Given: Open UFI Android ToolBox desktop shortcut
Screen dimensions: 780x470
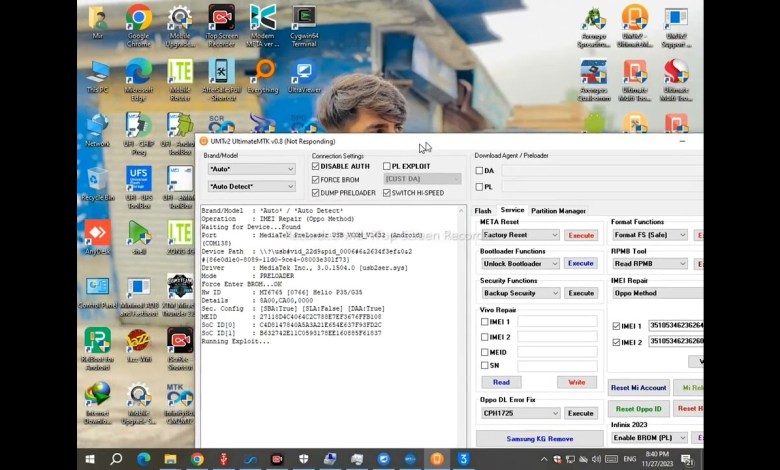Looking at the screenshot, I should pyautogui.click(x=180, y=133).
